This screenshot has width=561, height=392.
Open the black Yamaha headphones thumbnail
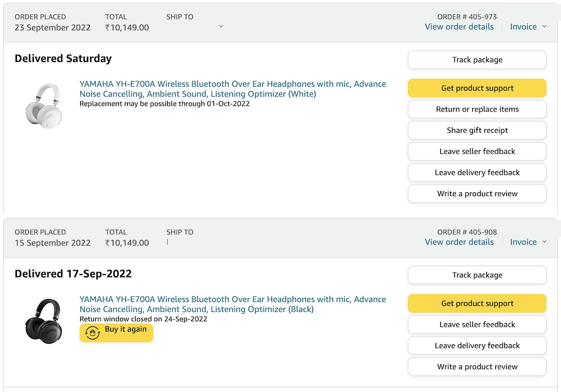(x=43, y=320)
